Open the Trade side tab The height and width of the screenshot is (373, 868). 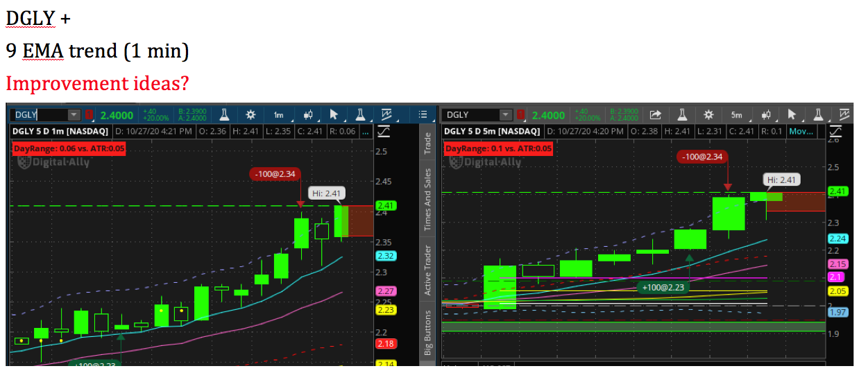tap(428, 144)
